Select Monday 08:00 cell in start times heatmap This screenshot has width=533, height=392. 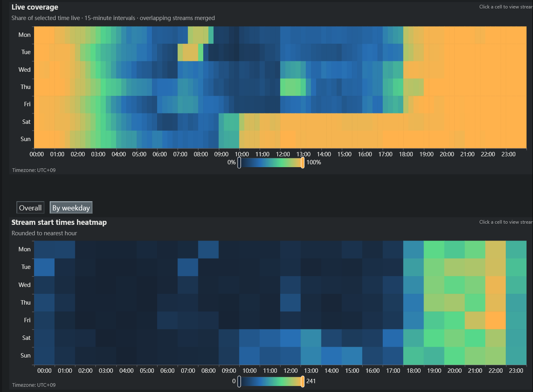coord(208,250)
